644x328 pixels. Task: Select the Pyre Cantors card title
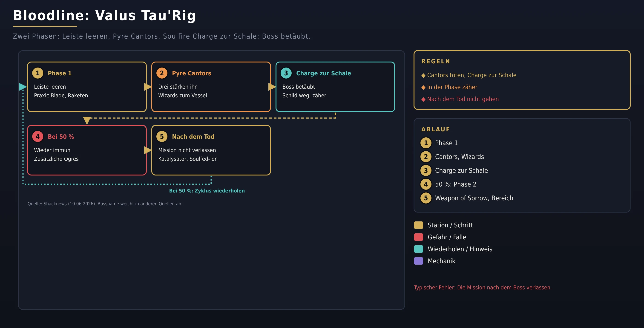tap(192, 73)
